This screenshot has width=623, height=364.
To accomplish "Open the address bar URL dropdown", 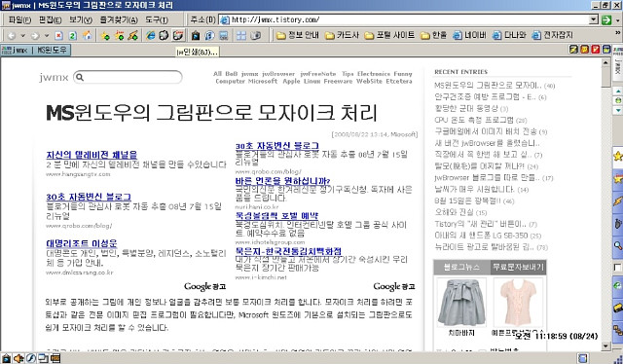I will 593,19.
